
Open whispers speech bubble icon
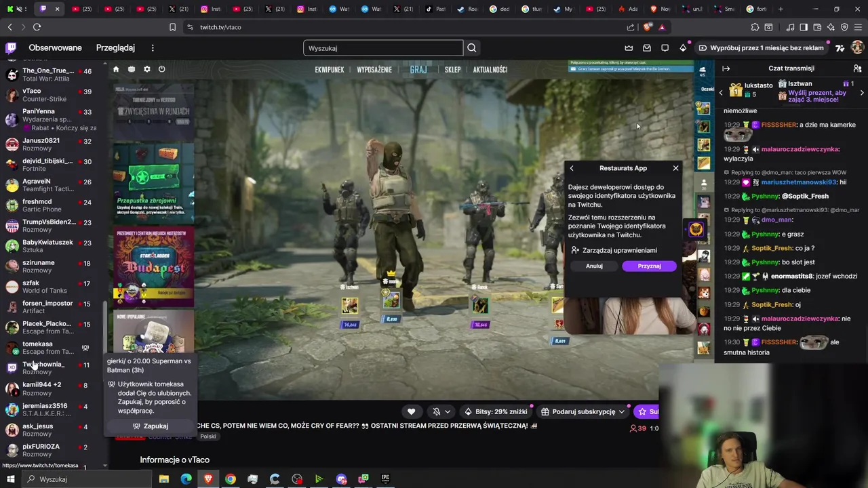(665, 48)
